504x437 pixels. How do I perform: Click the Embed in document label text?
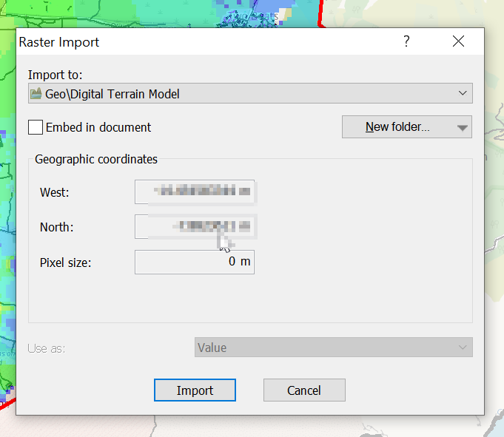98,127
